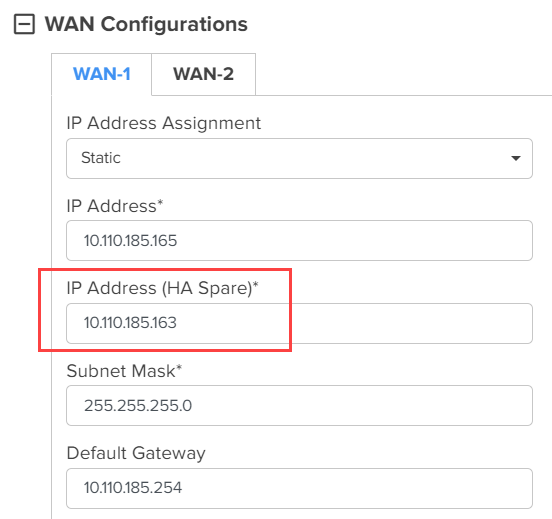Click the Default Gateway label

pyautogui.click(x=136, y=454)
